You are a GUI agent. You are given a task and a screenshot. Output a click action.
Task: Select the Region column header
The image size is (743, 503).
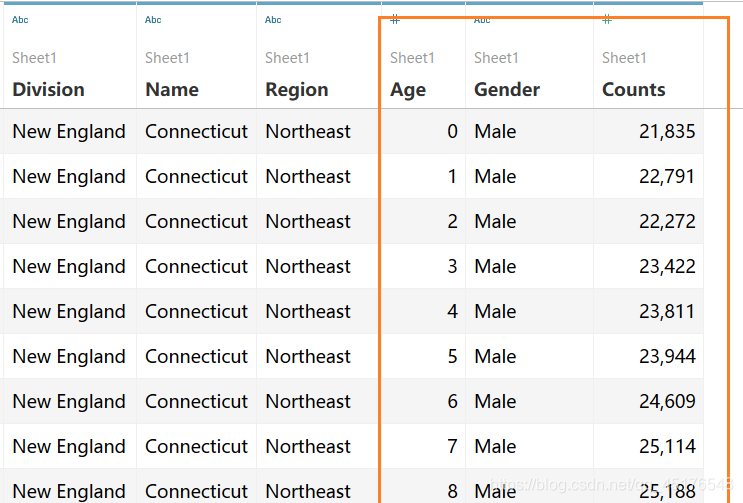click(297, 90)
